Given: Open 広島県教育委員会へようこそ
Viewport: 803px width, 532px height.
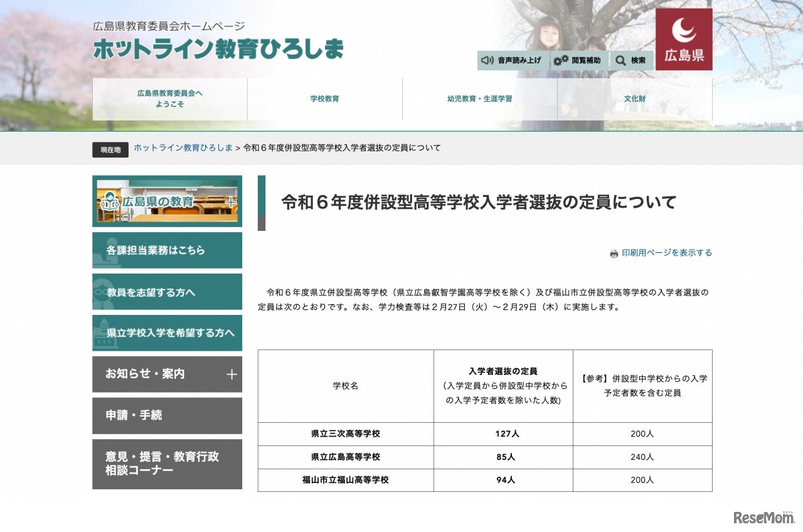Looking at the screenshot, I should (x=170, y=98).
